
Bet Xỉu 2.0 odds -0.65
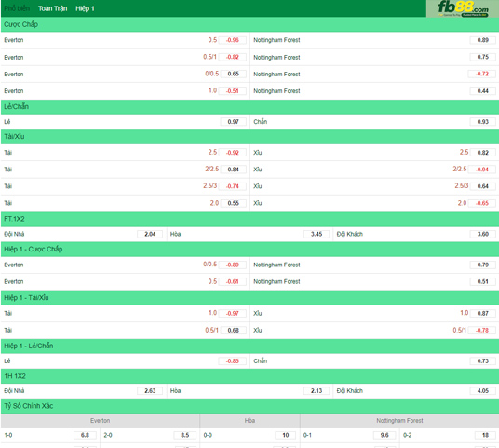coord(482,203)
